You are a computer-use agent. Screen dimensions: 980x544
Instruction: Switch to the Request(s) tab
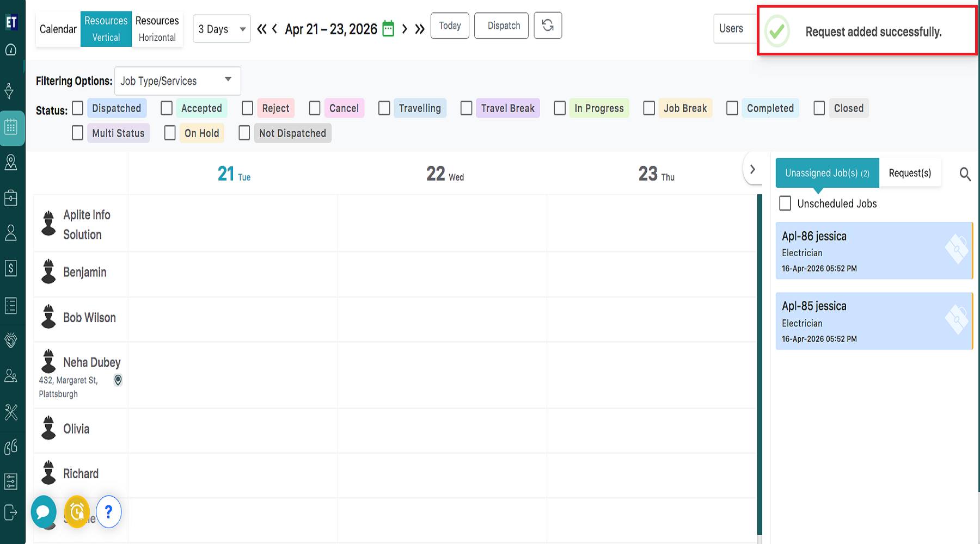[x=910, y=173]
